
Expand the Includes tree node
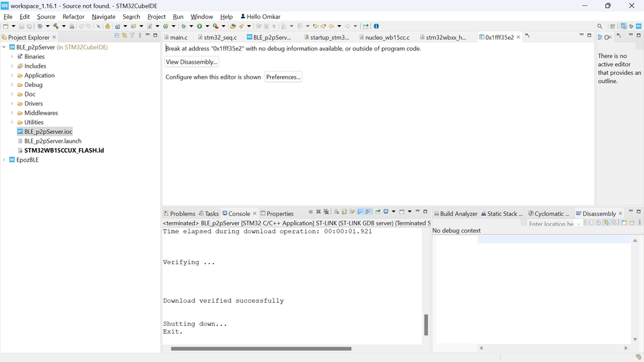12,66
